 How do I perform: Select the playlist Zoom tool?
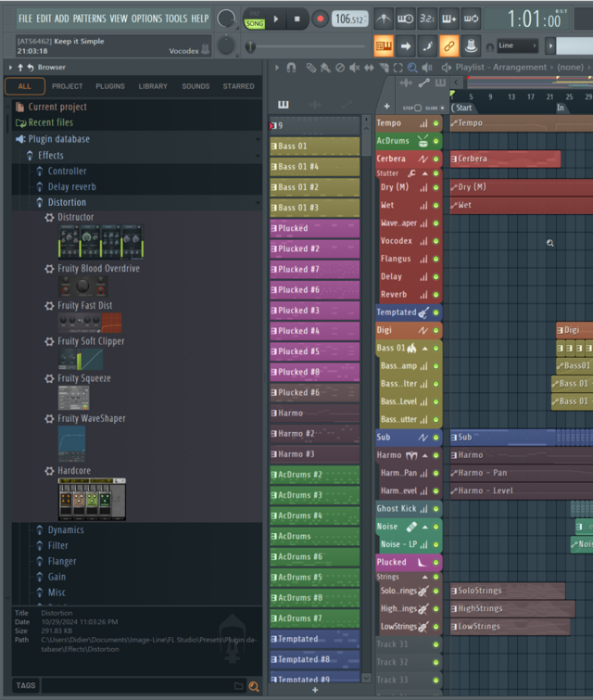(412, 68)
